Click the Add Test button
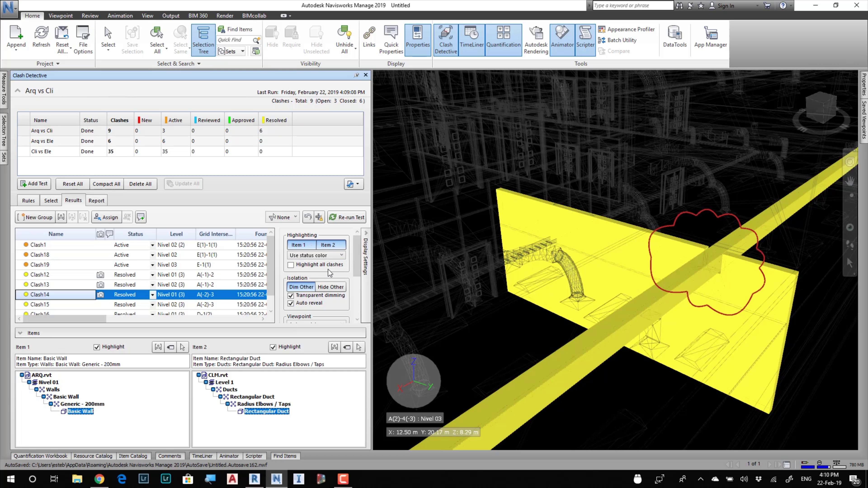The height and width of the screenshot is (488, 868). pyautogui.click(x=34, y=183)
